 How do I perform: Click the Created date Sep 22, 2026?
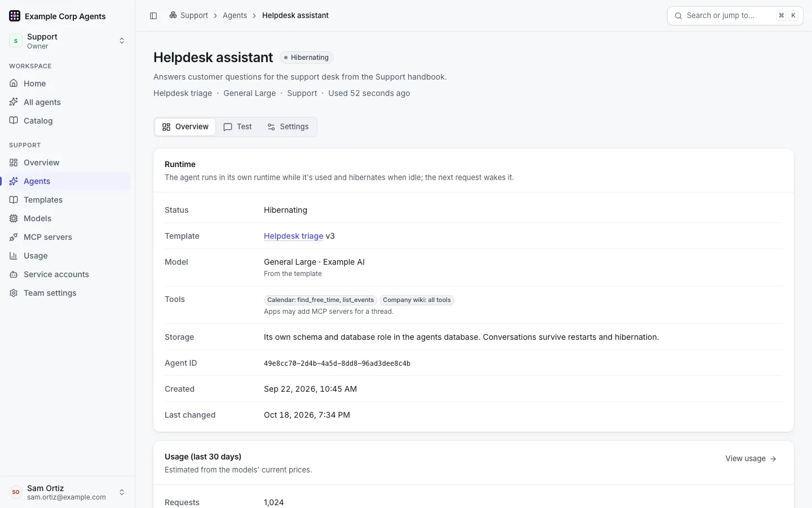coord(310,389)
